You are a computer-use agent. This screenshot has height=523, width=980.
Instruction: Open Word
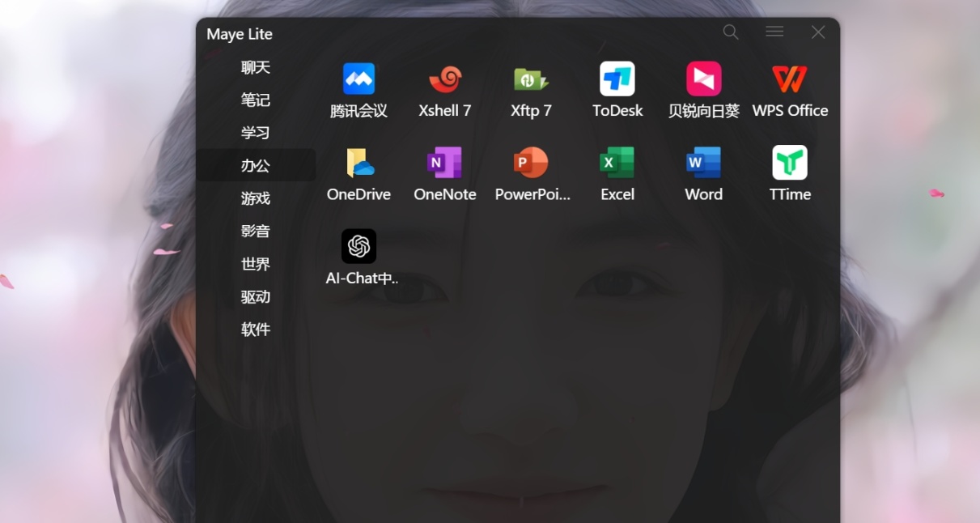(x=703, y=163)
